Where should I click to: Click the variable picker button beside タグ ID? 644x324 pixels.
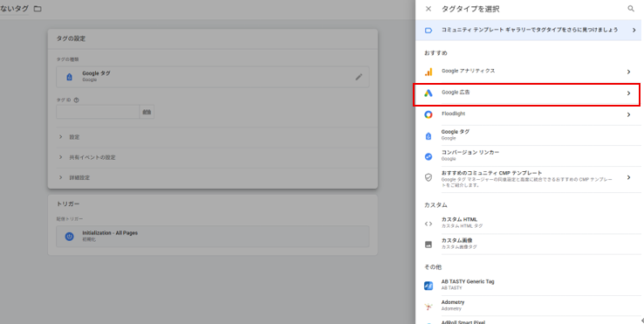147,112
